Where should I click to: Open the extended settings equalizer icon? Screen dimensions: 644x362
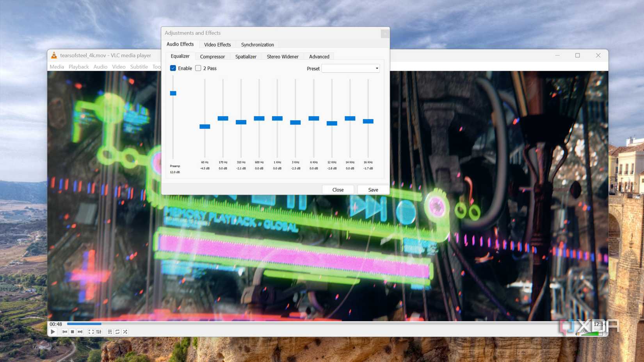pyautogui.click(x=99, y=332)
